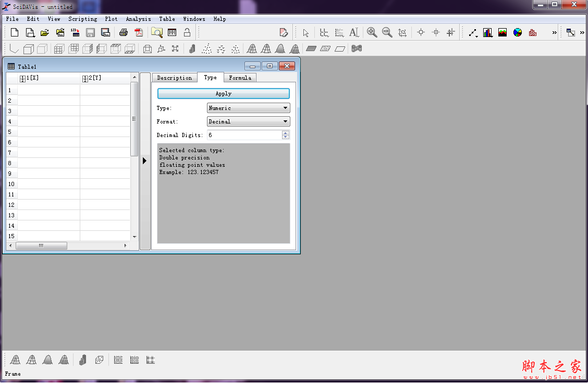Export to PDF using the toolbar icon
This screenshot has height=383, width=588.
click(x=139, y=32)
